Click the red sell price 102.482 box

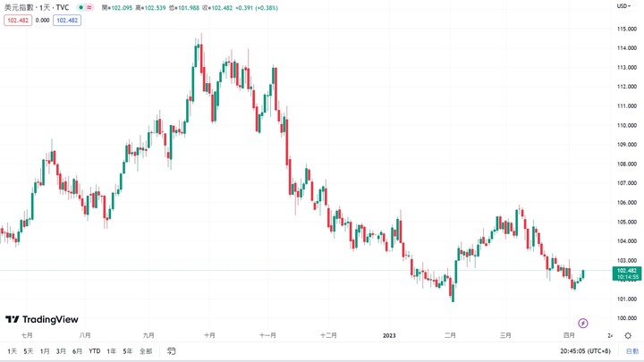18,20
